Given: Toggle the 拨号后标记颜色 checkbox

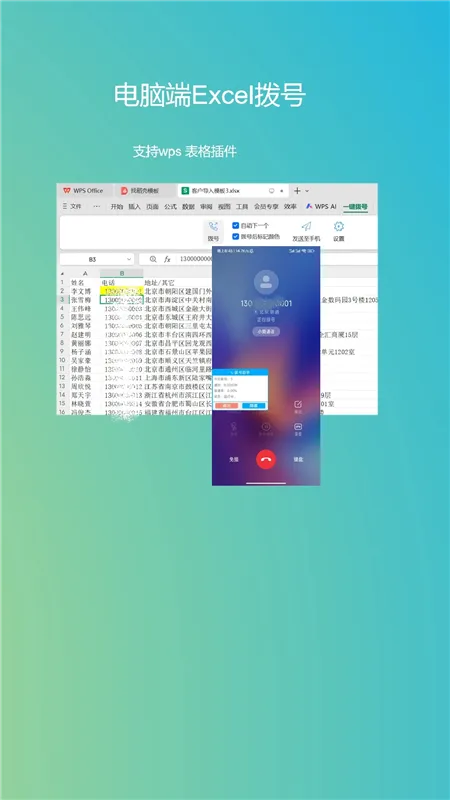Looking at the screenshot, I should tap(236, 237).
